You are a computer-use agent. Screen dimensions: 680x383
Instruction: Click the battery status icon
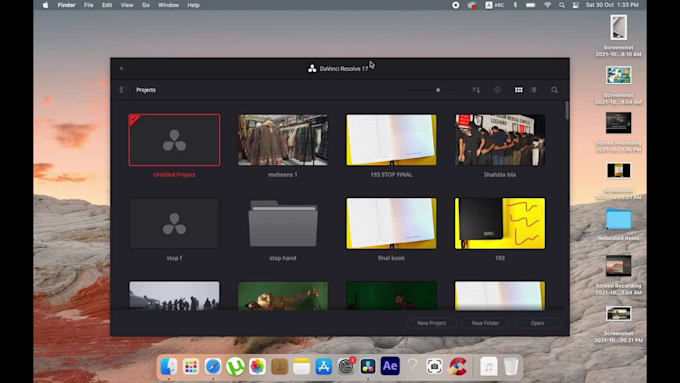tap(530, 5)
